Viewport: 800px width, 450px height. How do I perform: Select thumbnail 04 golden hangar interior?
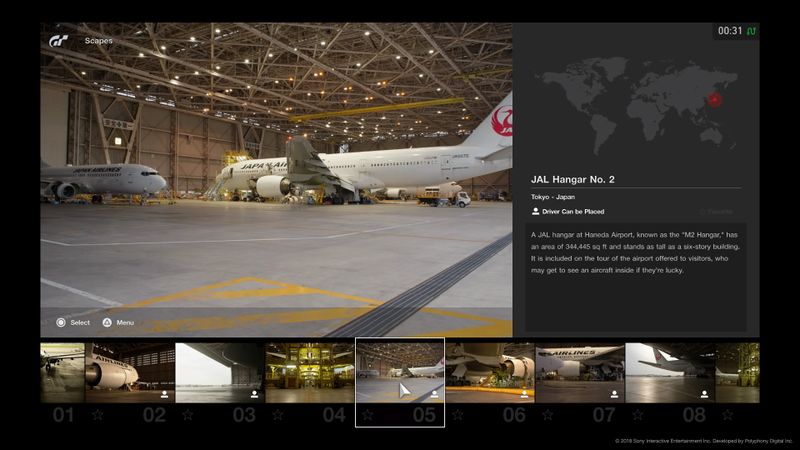pos(310,372)
